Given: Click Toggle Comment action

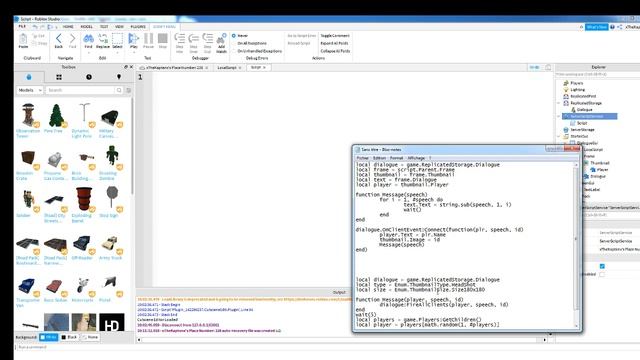Looking at the screenshot, I should point(335,36).
